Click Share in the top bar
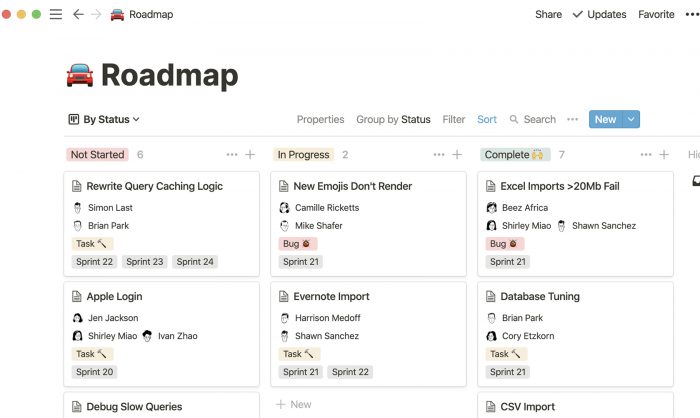The width and height of the screenshot is (700, 418). [x=548, y=14]
